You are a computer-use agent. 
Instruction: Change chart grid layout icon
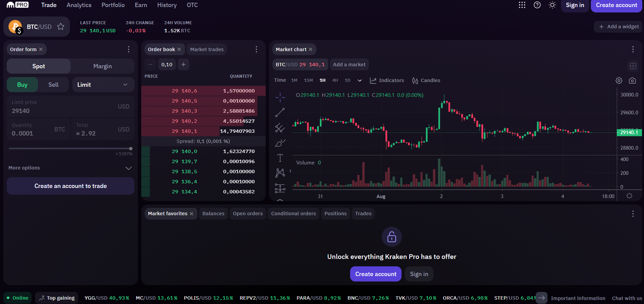[x=633, y=66]
